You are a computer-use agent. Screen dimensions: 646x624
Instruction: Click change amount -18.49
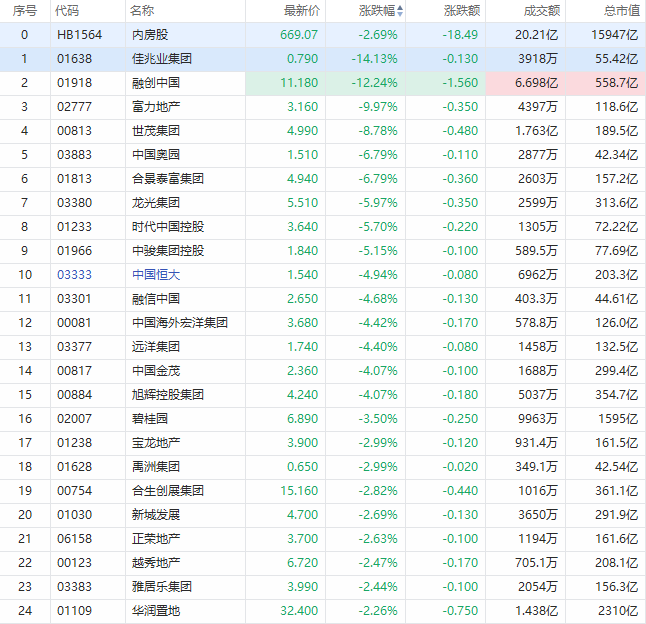[x=460, y=35]
